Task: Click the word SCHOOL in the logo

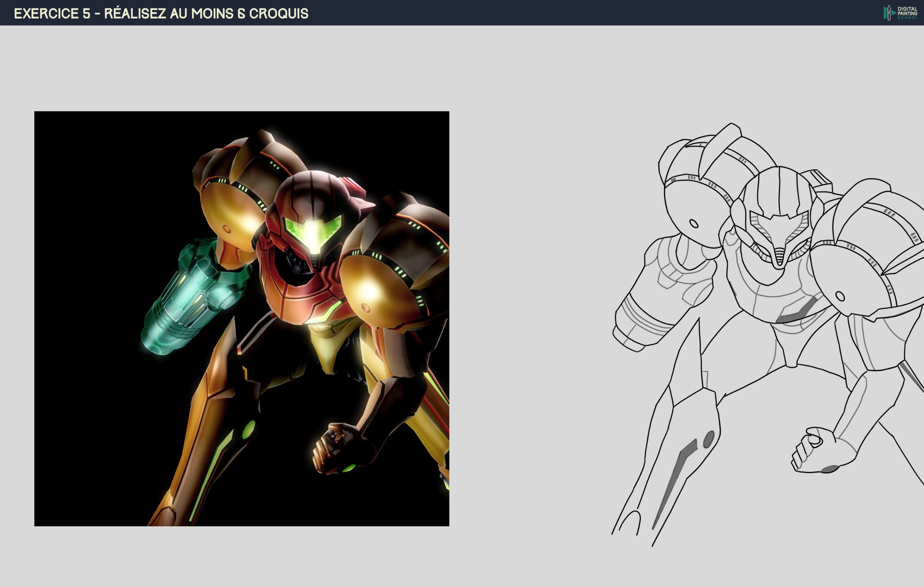Action: [907, 18]
